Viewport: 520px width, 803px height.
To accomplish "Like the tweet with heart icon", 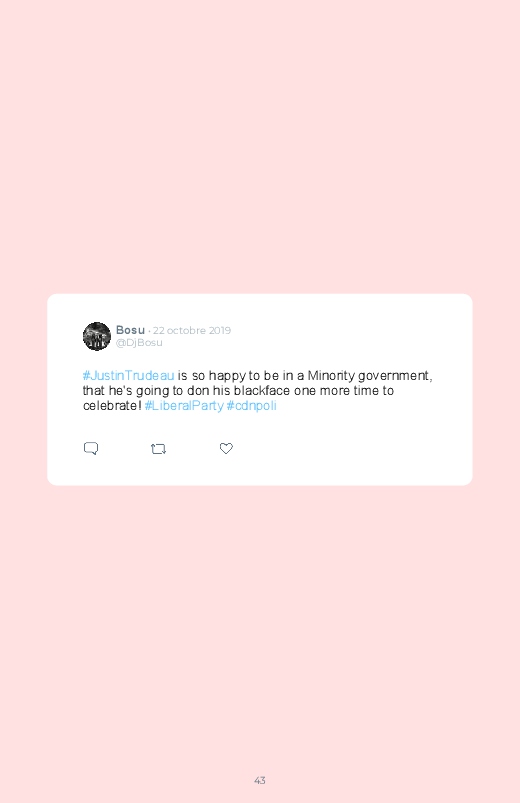I will 226,449.
